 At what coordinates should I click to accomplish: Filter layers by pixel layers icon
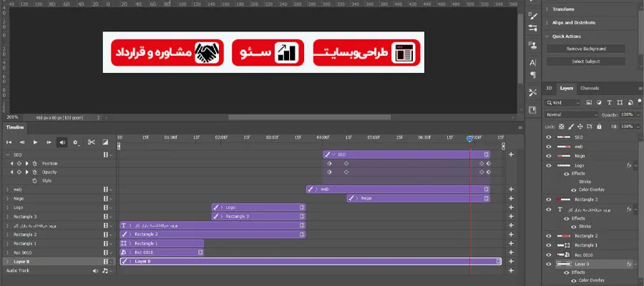(589, 102)
